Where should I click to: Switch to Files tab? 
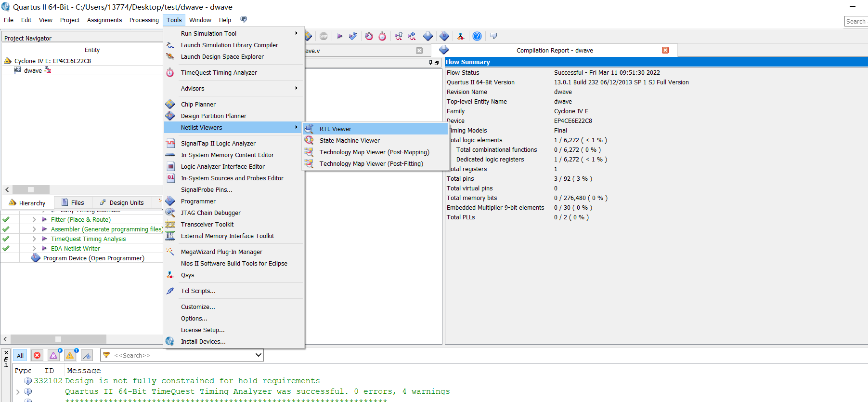pos(73,203)
